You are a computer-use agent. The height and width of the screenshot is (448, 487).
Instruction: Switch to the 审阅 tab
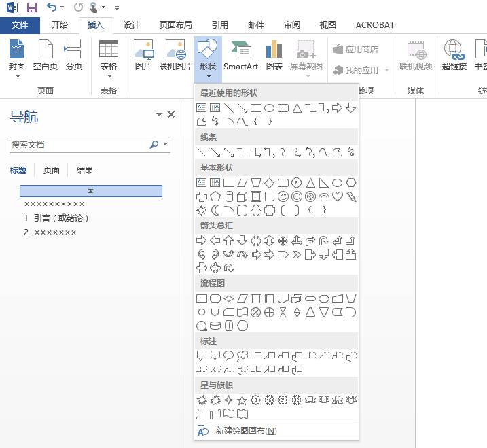tap(292, 25)
